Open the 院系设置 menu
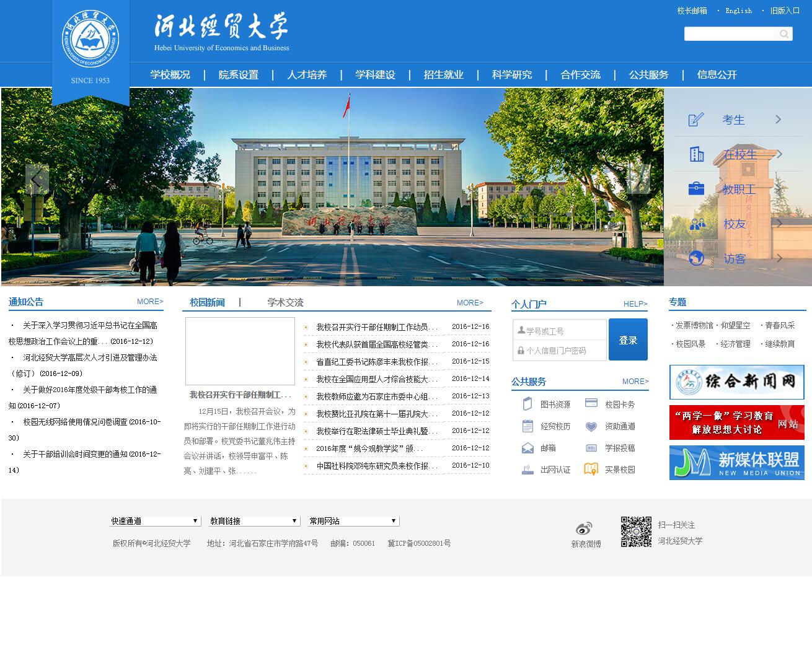Image resolution: width=812 pixels, height=669 pixels. click(x=239, y=75)
